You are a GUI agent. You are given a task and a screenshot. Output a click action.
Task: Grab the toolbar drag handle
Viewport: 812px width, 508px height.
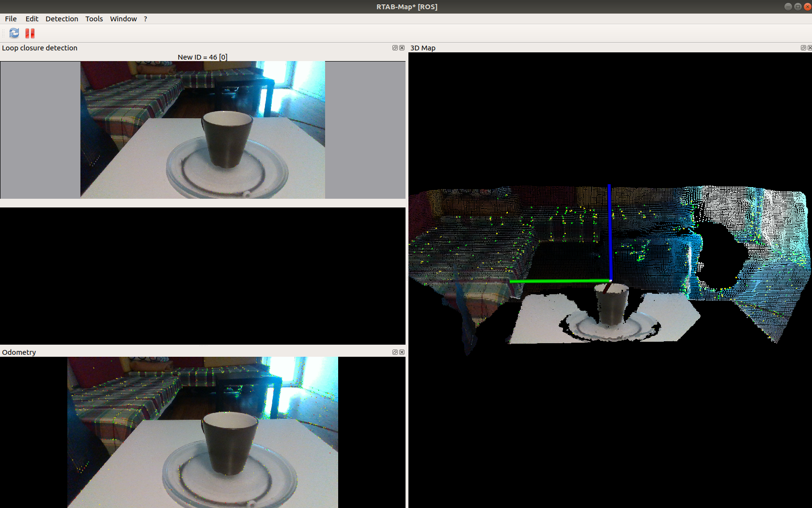4,33
